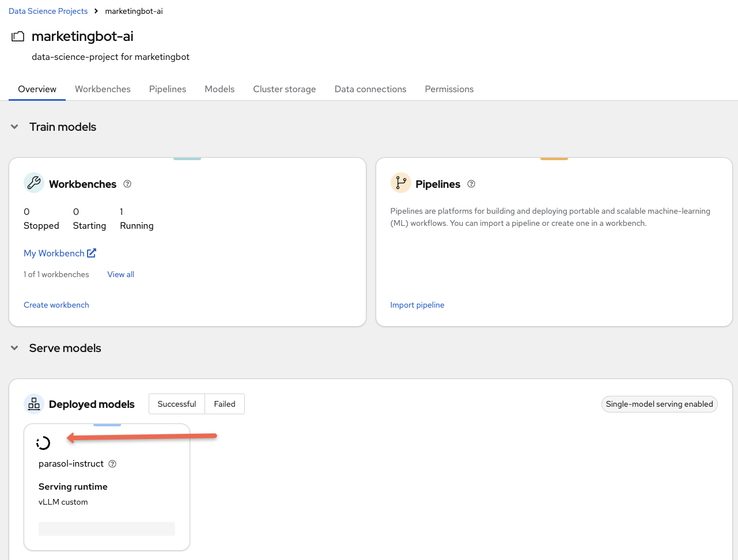Collapse the Serve models section
738x560 pixels.
pyautogui.click(x=14, y=348)
